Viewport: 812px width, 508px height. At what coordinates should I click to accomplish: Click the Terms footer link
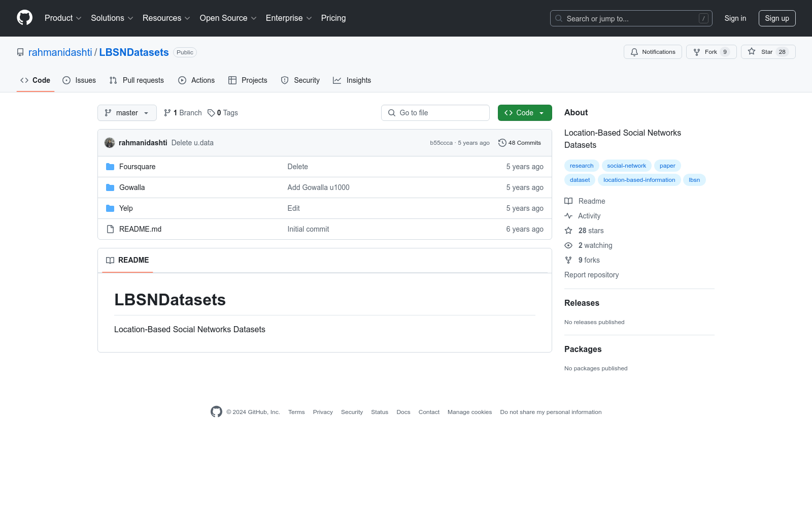(x=296, y=412)
